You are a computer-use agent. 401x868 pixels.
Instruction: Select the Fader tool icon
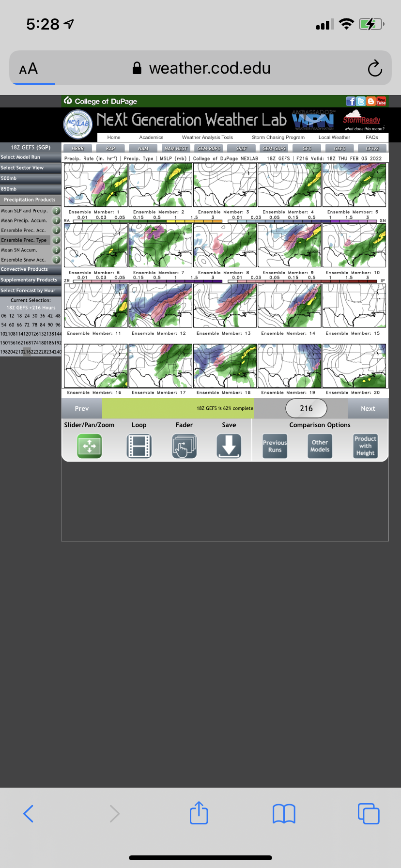pos(184,446)
